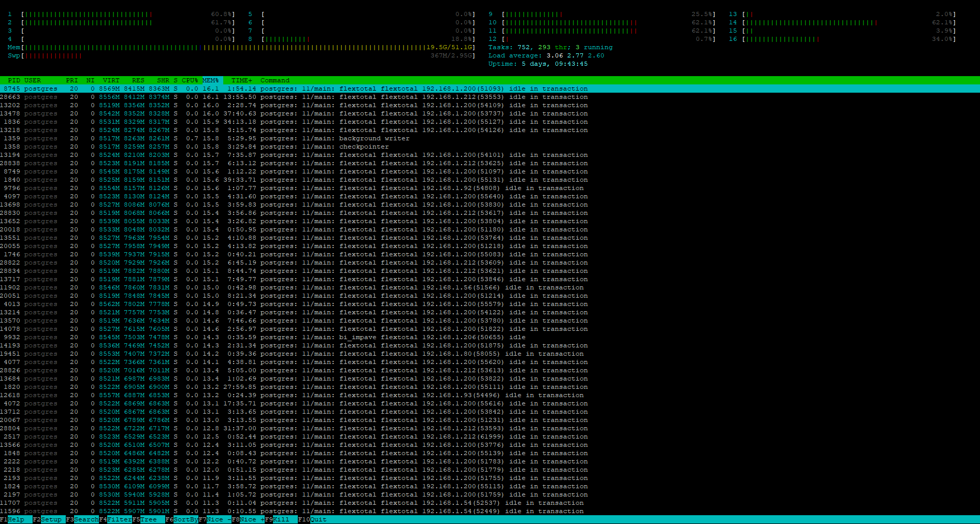This screenshot has width=980, height=524.
Task: Select process row PID 28663
Action: tap(490, 97)
